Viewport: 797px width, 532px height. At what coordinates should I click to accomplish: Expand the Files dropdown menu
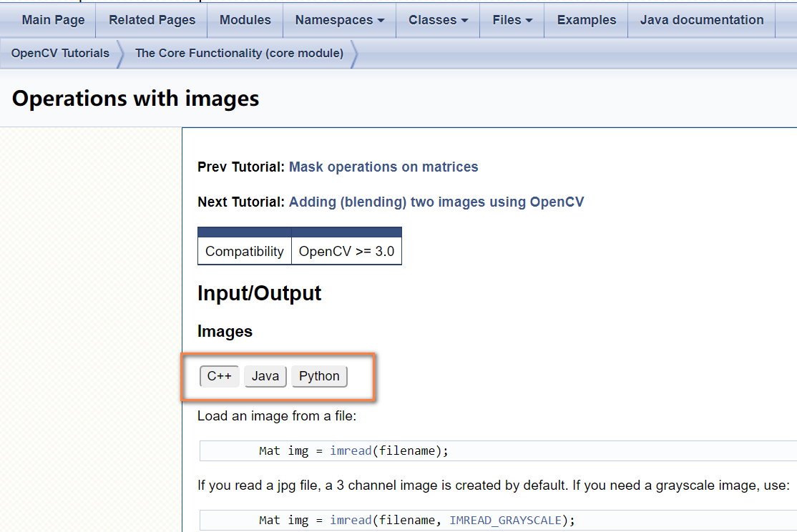point(512,20)
